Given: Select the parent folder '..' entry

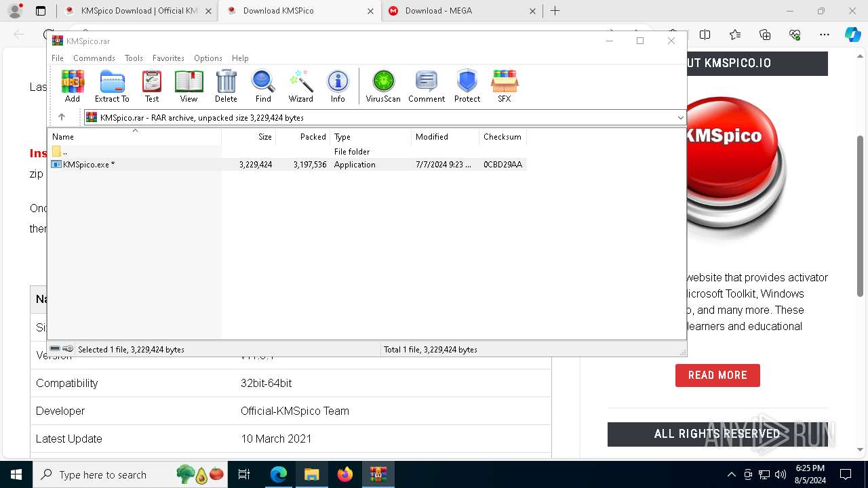Looking at the screenshot, I should [60, 152].
